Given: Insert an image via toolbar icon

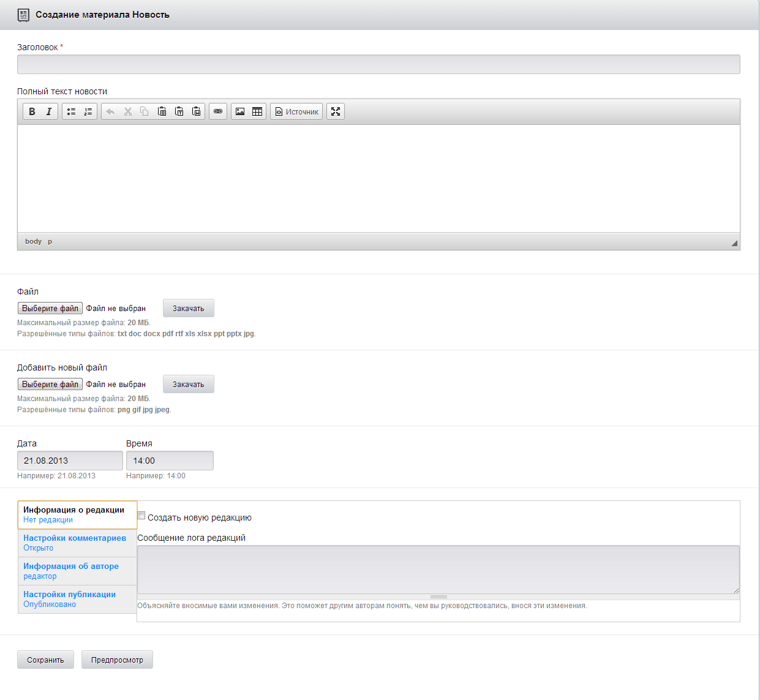Looking at the screenshot, I should [240, 111].
